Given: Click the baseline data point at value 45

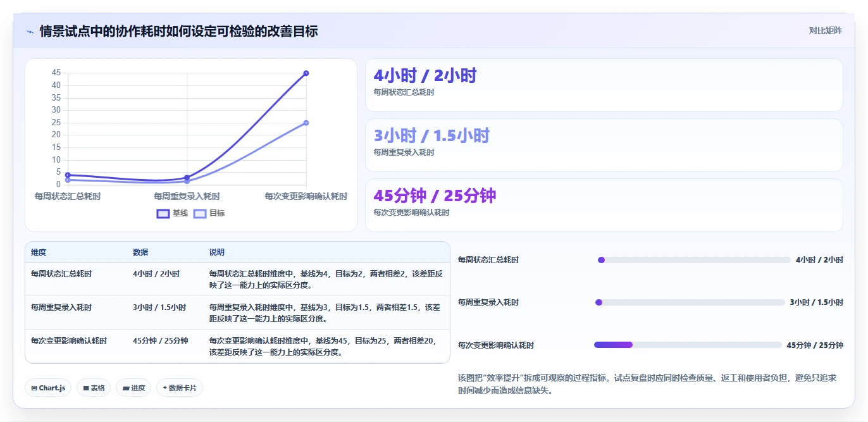Looking at the screenshot, I should [x=306, y=73].
